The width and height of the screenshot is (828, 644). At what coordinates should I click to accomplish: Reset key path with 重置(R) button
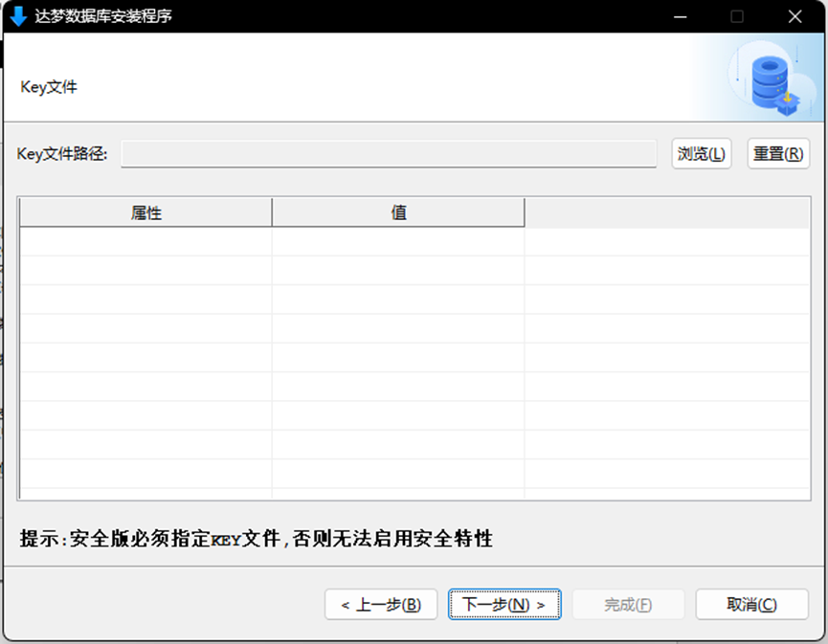click(x=778, y=154)
